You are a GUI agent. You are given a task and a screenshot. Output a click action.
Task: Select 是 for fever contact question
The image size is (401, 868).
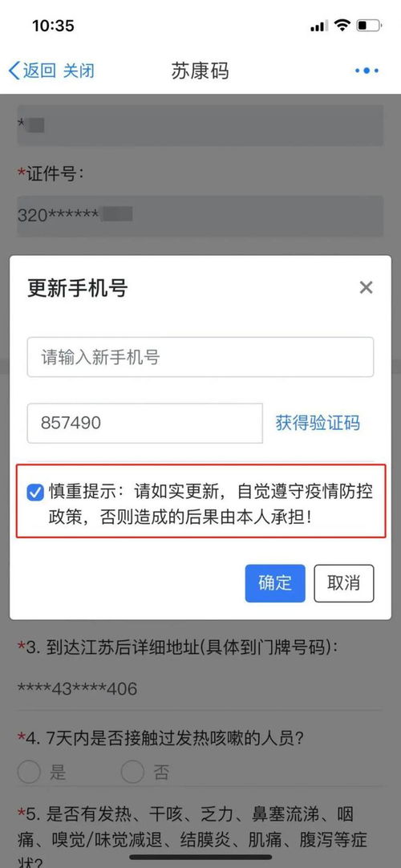pos(29,771)
